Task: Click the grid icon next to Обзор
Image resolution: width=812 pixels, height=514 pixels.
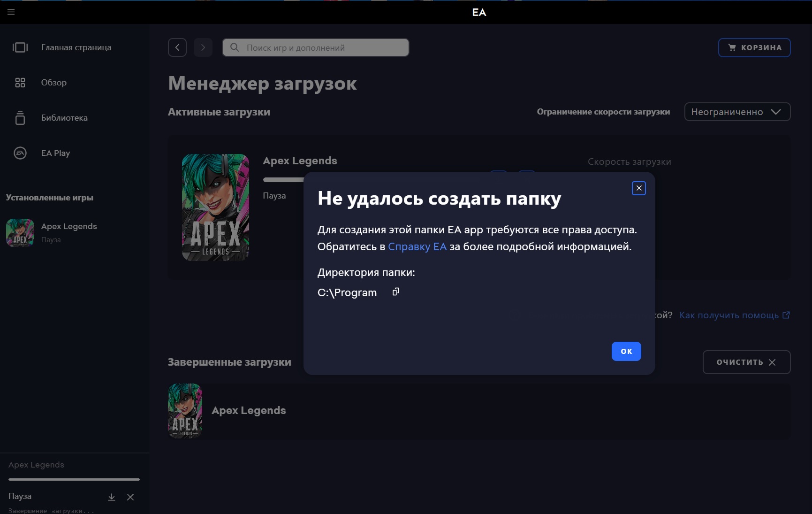Action: (x=20, y=83)
